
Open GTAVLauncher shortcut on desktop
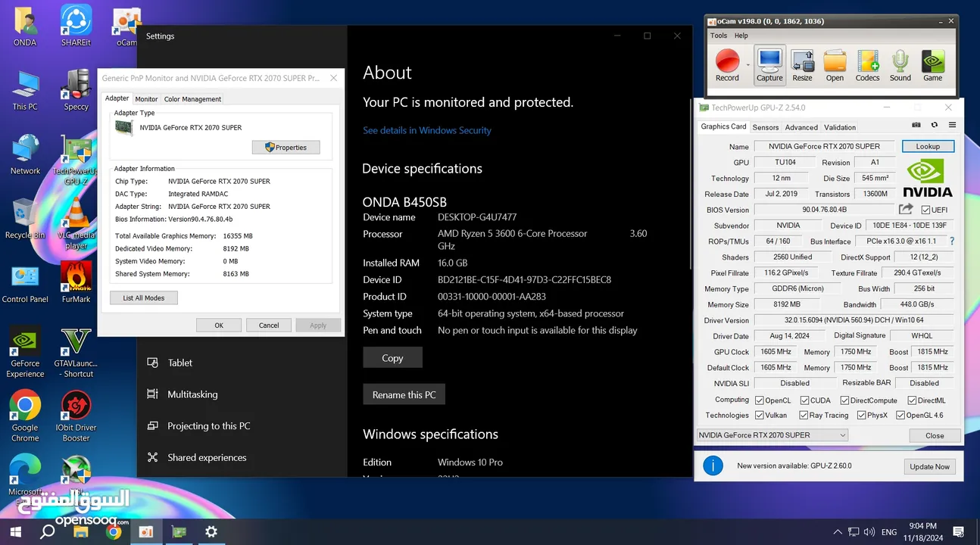[76, 351]
